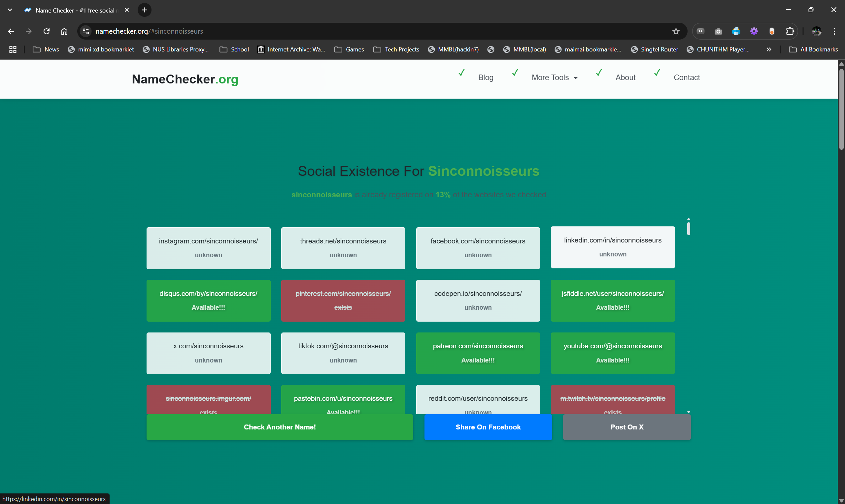Open the Tech Projects bookmark folder
845x504 pixels.
396,49
